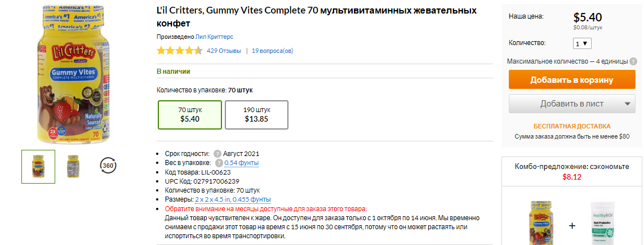Click the main Gummy Vites product image

click(73, 73)
